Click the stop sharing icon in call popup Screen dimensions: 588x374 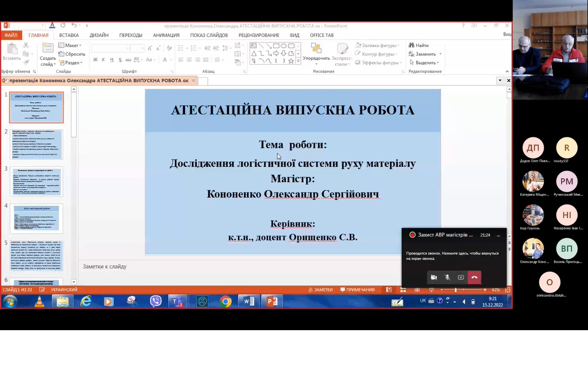click(461, 277)
